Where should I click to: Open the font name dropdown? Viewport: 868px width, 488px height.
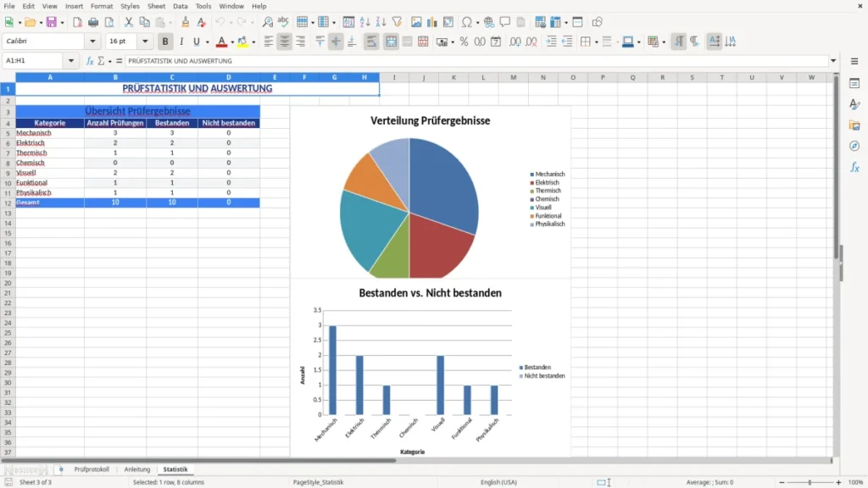click(x=92, y=41)
